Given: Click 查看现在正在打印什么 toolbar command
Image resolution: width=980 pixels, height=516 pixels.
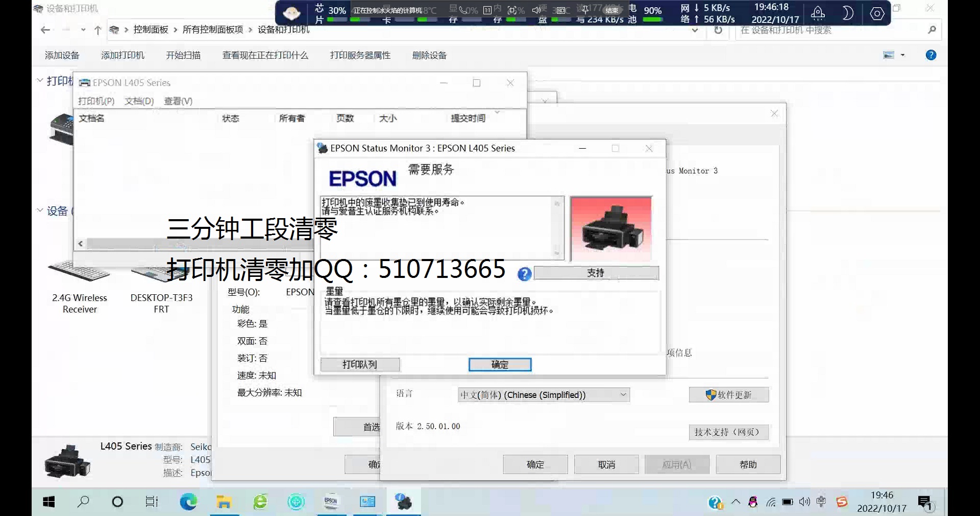Looking at the screenshot, I should tap(265, 55).
